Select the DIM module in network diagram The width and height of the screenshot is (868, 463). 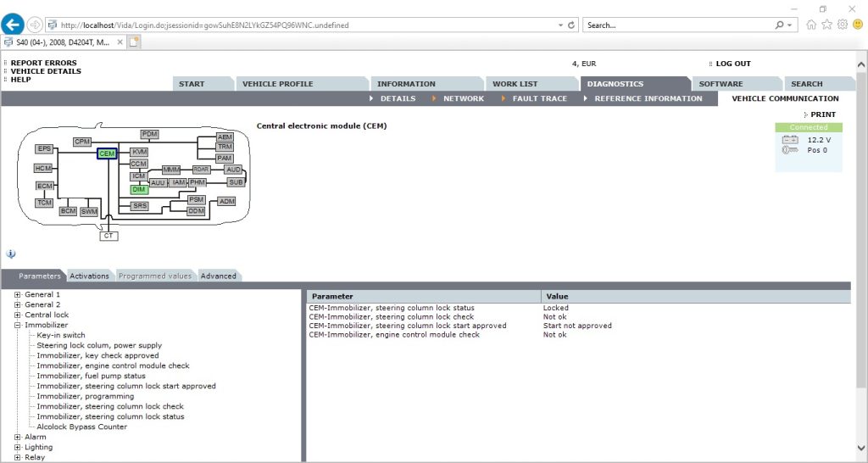click(x=139, y=189)
